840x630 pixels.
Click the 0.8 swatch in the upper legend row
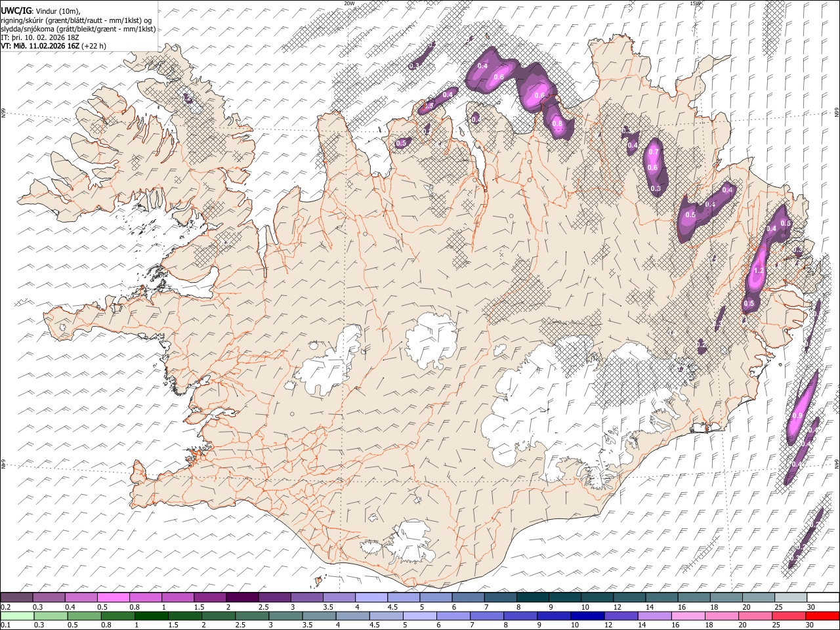tap(146, 598)
